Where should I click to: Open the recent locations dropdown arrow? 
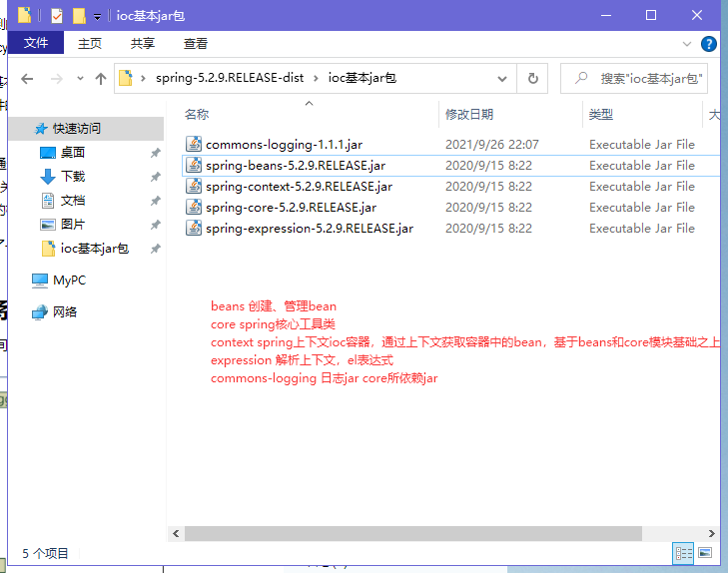[80, 79]
